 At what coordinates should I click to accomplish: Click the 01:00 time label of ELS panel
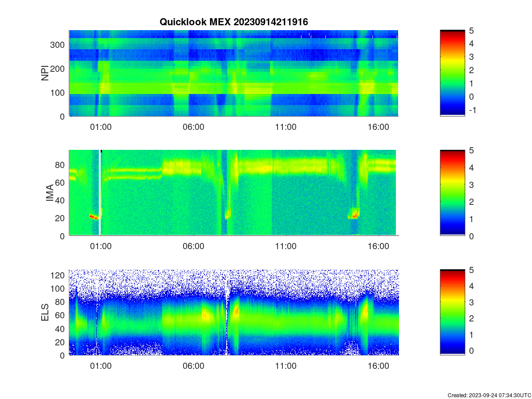101,366
